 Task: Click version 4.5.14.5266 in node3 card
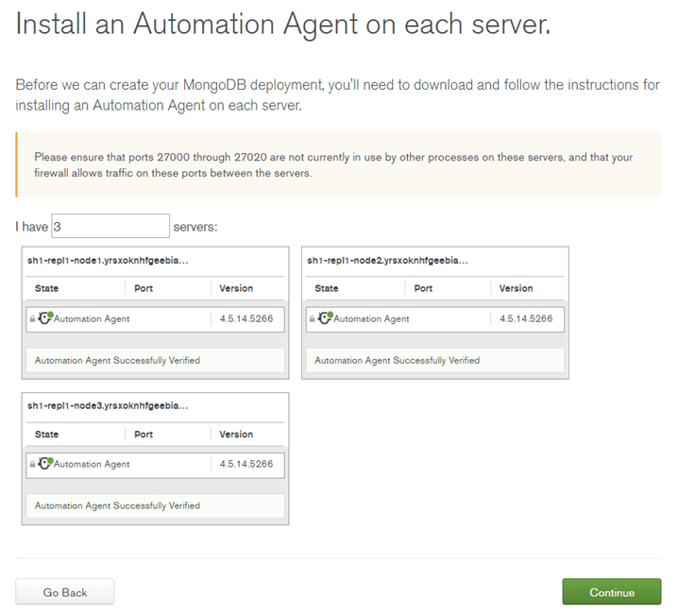(x=246, y=464)
